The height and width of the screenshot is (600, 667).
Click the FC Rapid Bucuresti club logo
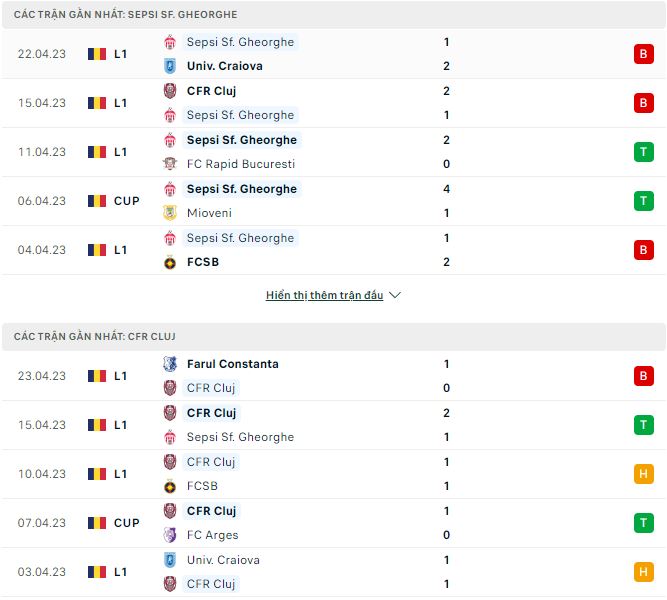point(170,164)
